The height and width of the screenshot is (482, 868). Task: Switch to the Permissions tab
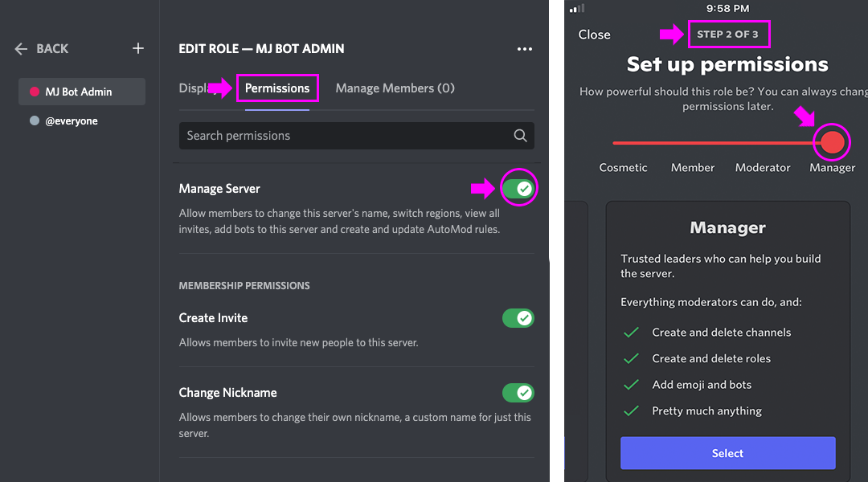coord(277,88)
